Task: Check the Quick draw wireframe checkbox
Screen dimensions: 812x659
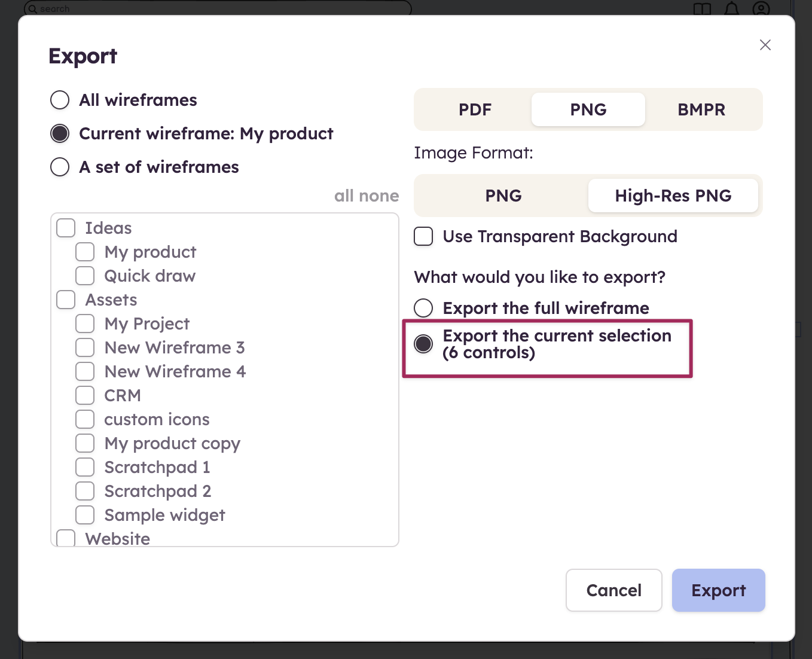Action: 85,276
